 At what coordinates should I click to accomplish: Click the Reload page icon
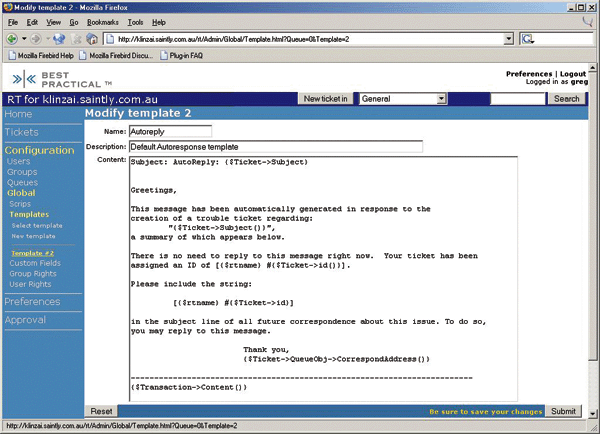coord(60,38)
